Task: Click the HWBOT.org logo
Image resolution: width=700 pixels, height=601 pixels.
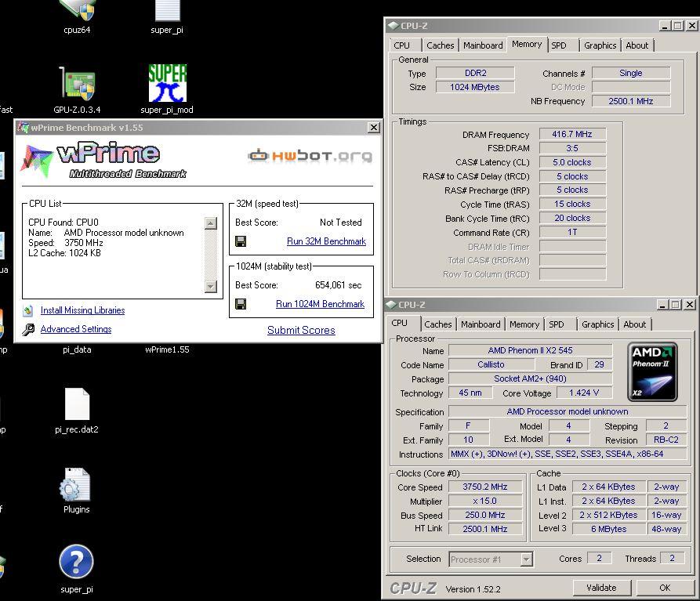Action: [x=310, y=155]
